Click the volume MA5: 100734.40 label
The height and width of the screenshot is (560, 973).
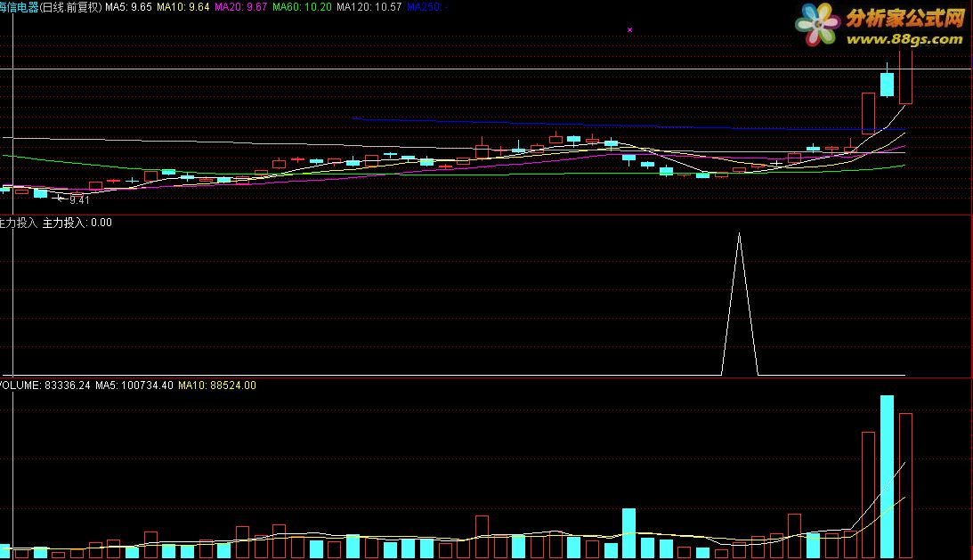(x=134, y=386)
